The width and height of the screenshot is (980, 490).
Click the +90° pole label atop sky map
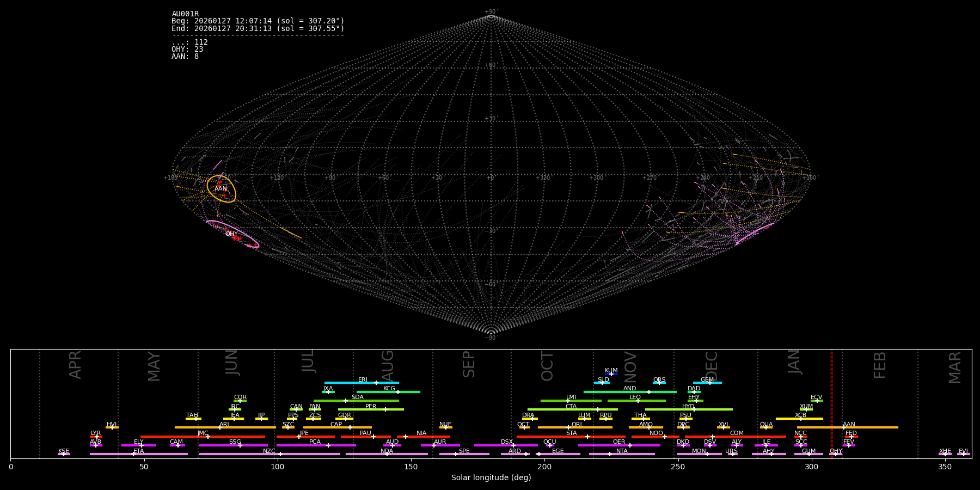tap(491, 12)
